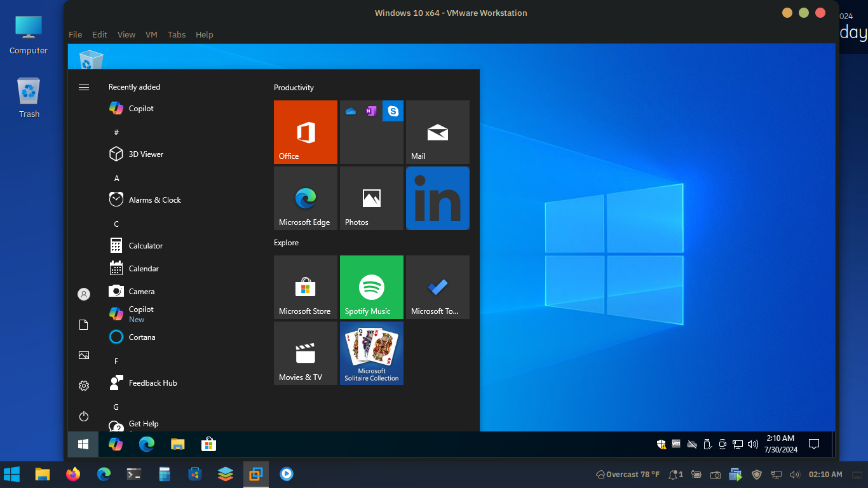
Task: Launch the Mail tile
Action: (x=438, y=132)
